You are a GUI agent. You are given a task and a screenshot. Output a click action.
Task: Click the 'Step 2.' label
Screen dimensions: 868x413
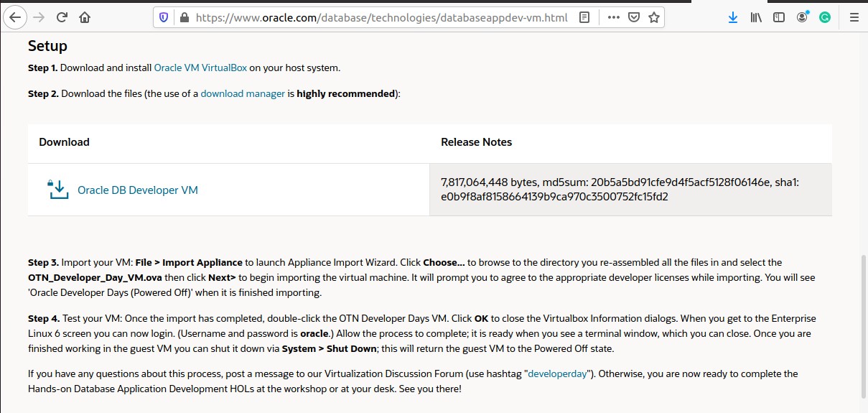[x=44, y=93]
